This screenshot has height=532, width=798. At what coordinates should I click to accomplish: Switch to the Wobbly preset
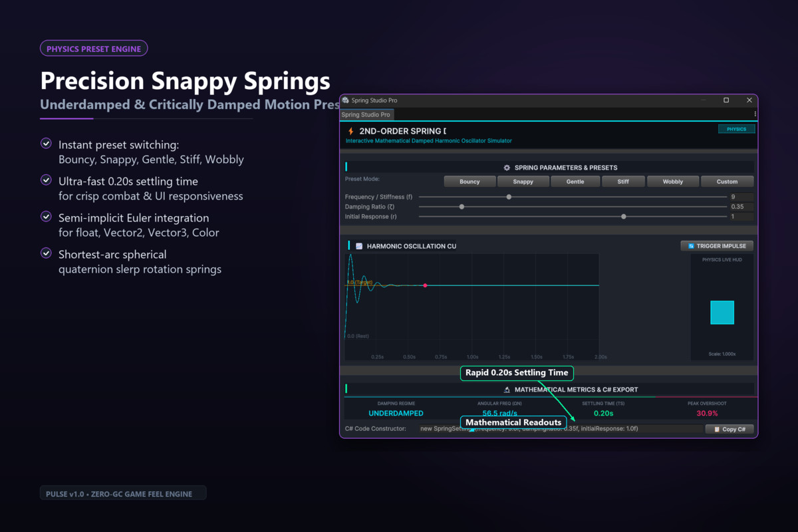[673, 182]
